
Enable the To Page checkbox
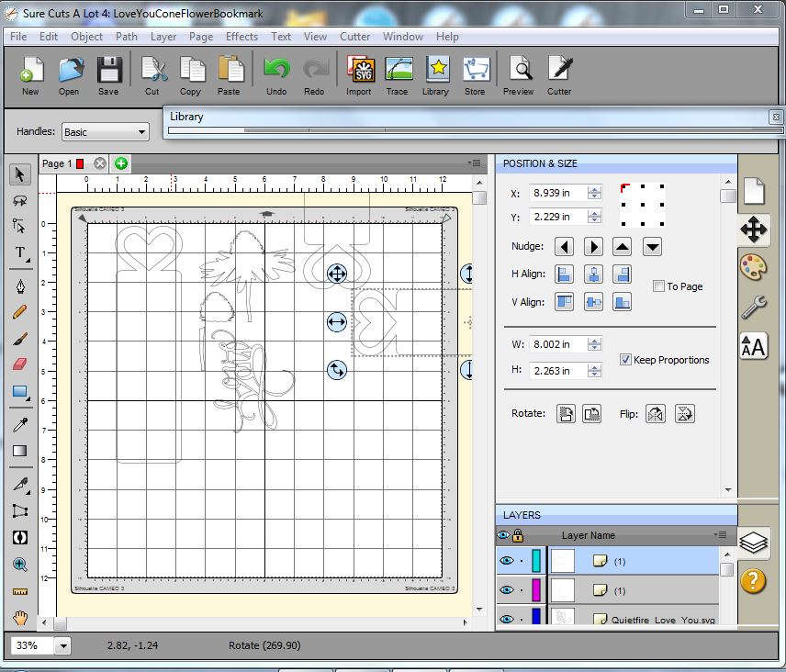(x=658, y=286)
